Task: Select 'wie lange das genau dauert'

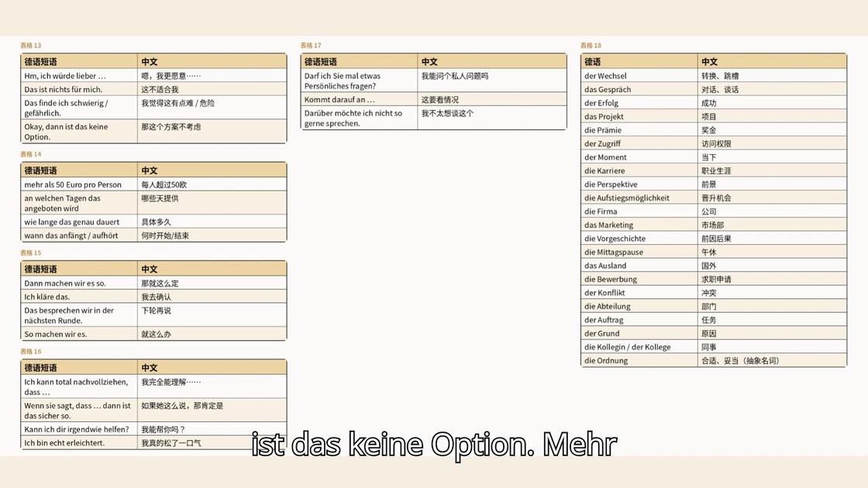Action: [71, 222]
